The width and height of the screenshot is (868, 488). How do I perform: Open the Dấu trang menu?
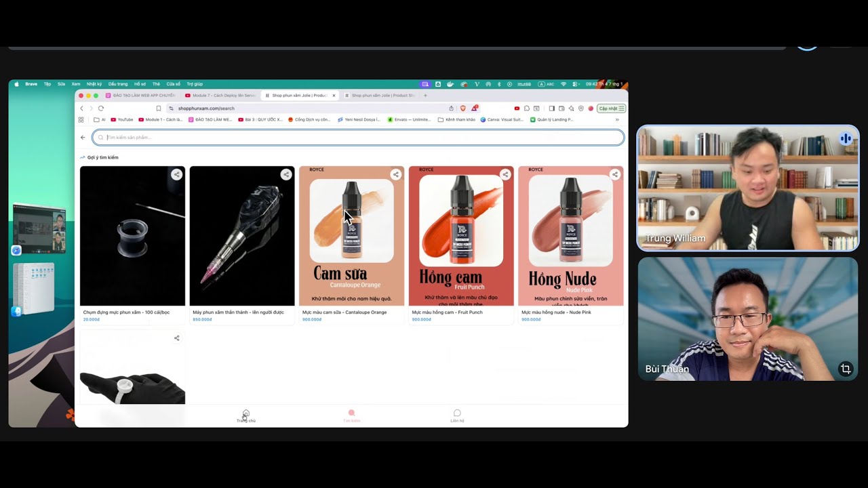[118, 84]
